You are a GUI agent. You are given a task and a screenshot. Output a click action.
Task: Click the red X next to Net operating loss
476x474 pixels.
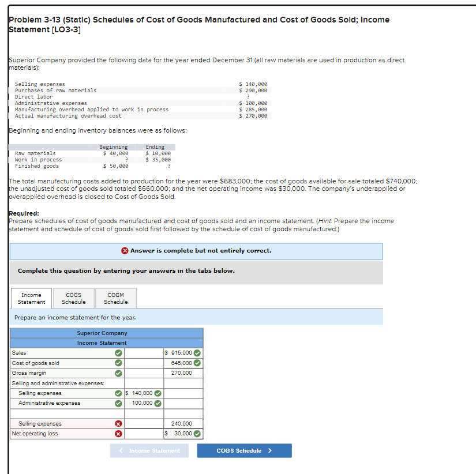(x=118, y=434)
